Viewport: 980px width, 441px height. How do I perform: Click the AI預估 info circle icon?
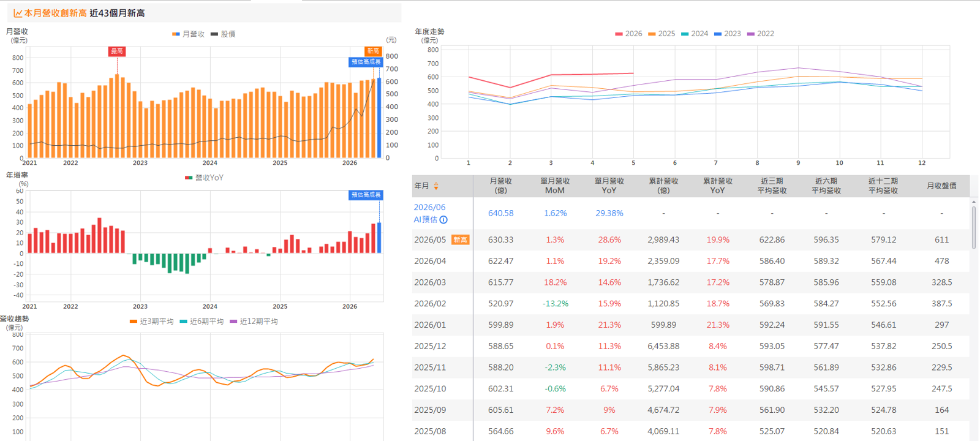pyautogui.click(x=443, y=220)
